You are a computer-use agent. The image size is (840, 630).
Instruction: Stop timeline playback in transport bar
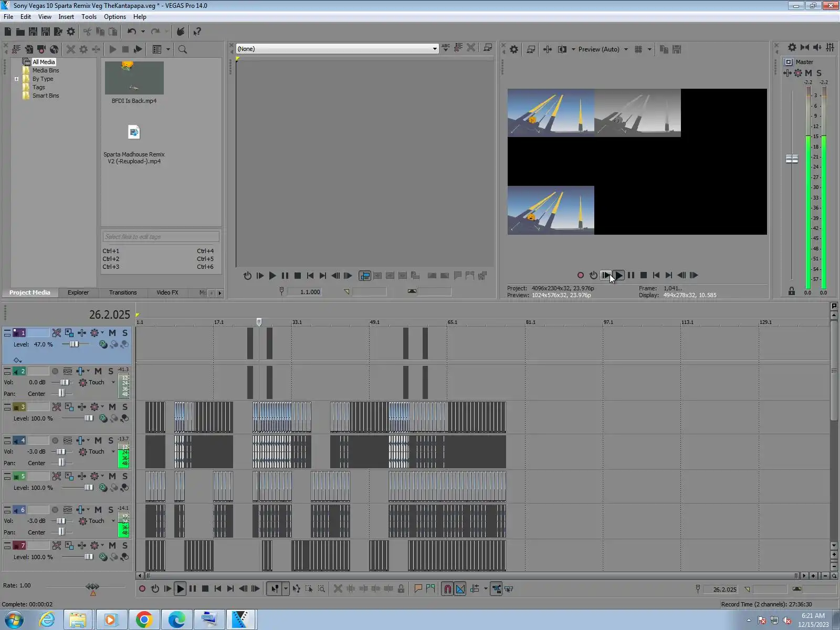[205, 589]
